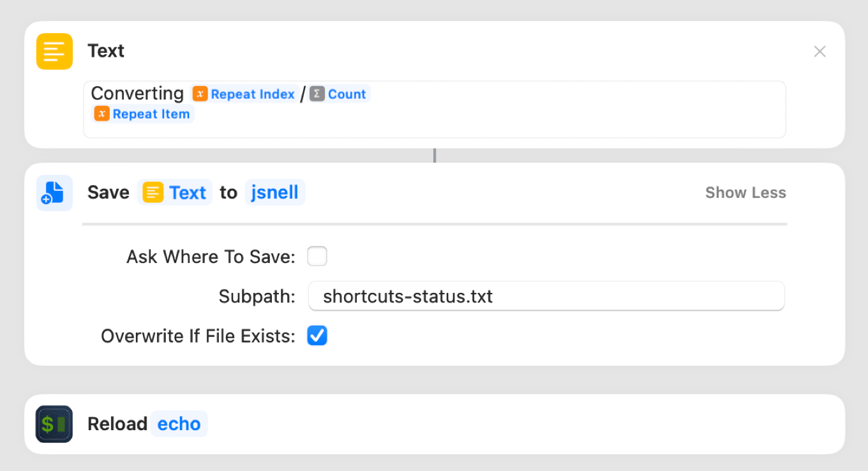868x471 pixels.
Task: Click the Count variable token
Action: 347,94
